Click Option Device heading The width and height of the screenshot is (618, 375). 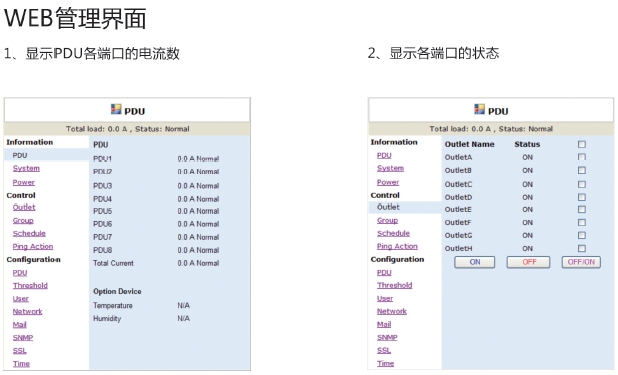[117, 291]
